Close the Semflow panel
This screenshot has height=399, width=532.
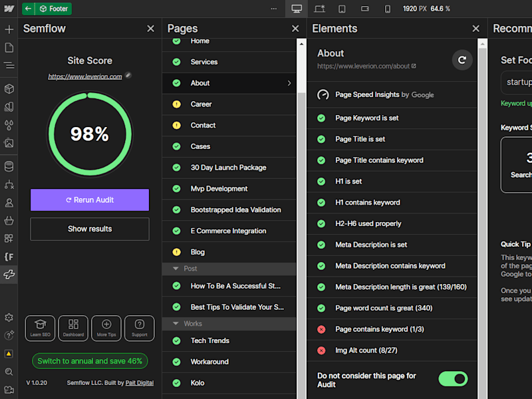(x=151, y=29)
